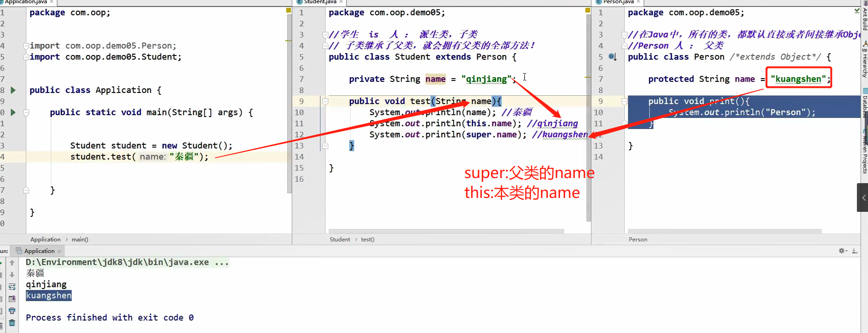Click 'this.name' in Student.java
The height and width of the screenshot is (333, 868).
489,123
